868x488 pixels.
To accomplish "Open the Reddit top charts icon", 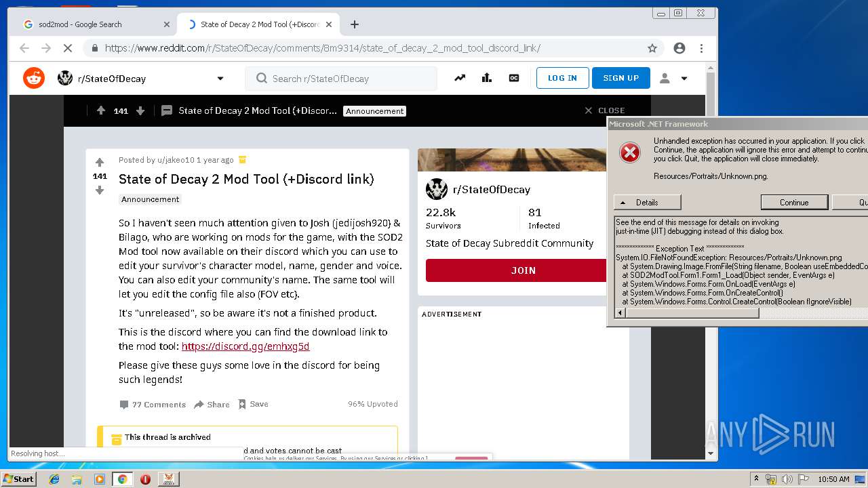I will (x=487, y=78).
